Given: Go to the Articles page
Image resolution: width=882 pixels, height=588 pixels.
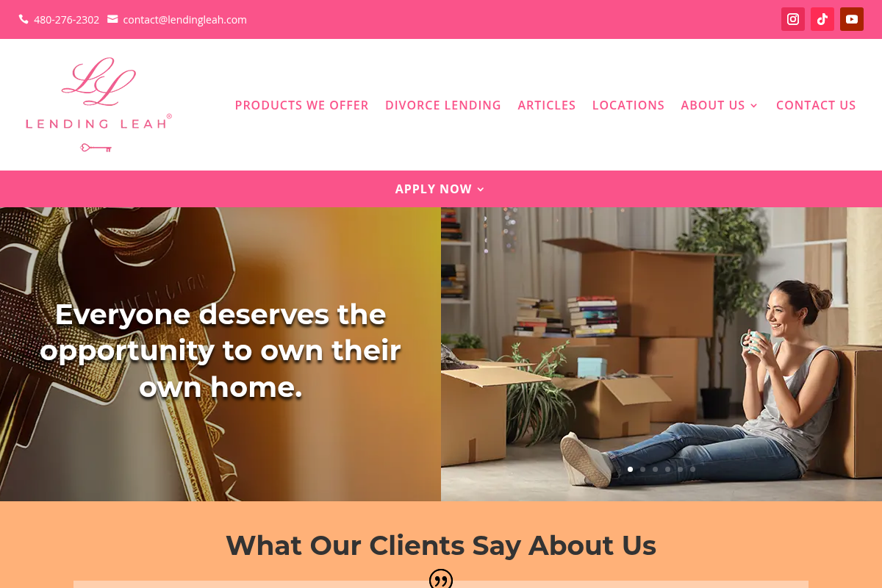Looking at the screenshot, I should tap(547, 105).
